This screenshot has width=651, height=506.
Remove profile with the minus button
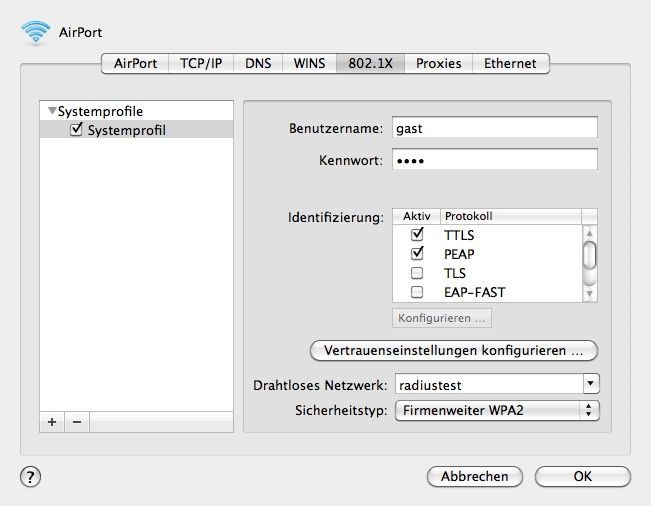point(77,422)
